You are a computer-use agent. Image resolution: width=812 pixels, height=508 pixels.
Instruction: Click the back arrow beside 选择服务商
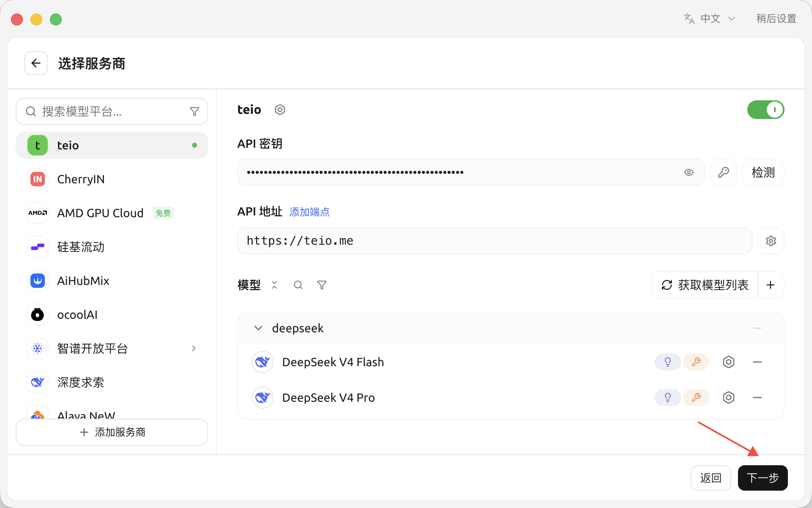click(x=36, y=63)
